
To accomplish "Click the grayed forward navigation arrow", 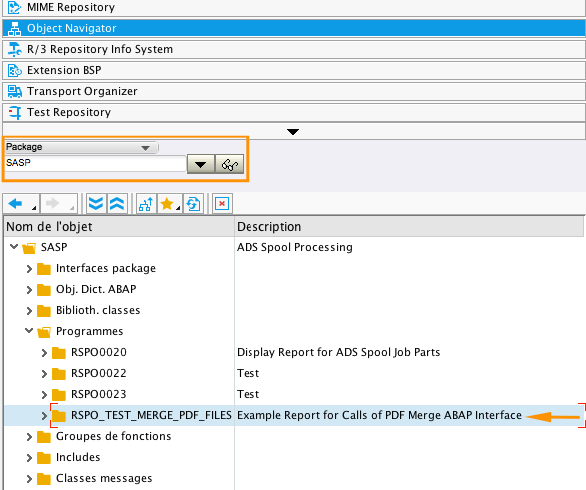I will [53, 204].
